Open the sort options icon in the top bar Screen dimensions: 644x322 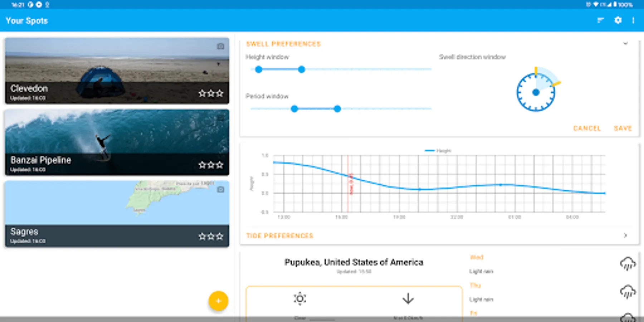click(x=600, y=20)
